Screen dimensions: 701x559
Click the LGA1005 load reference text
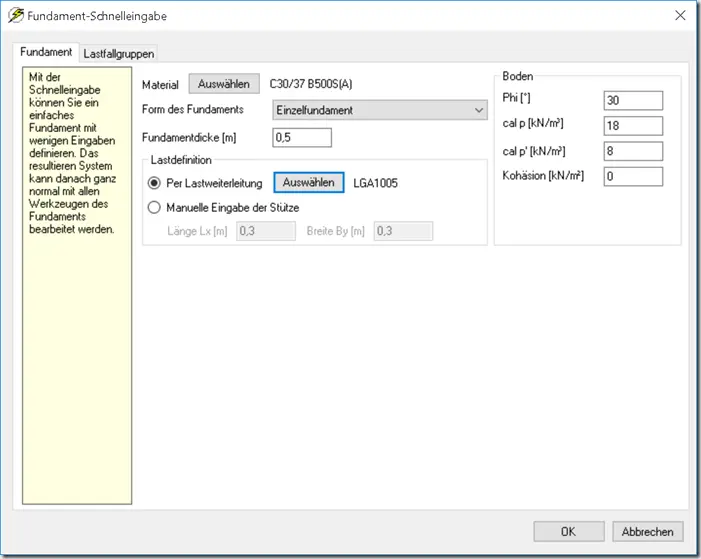point(375,183)
